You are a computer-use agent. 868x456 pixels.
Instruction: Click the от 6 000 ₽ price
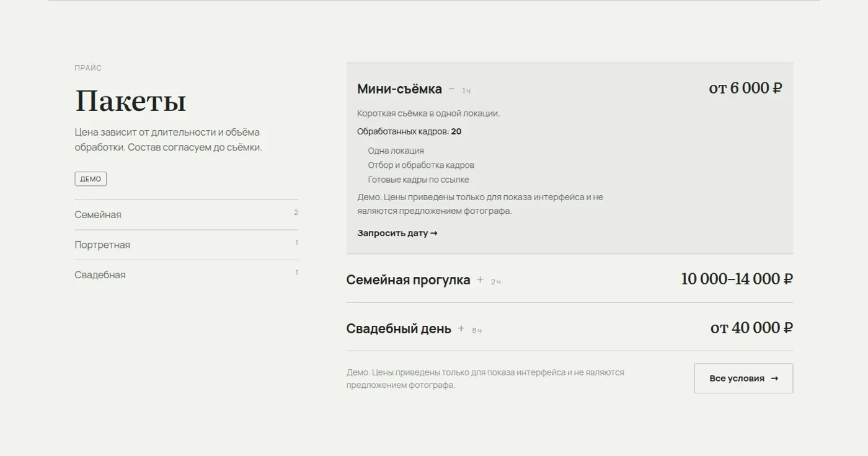coord(745,89)
